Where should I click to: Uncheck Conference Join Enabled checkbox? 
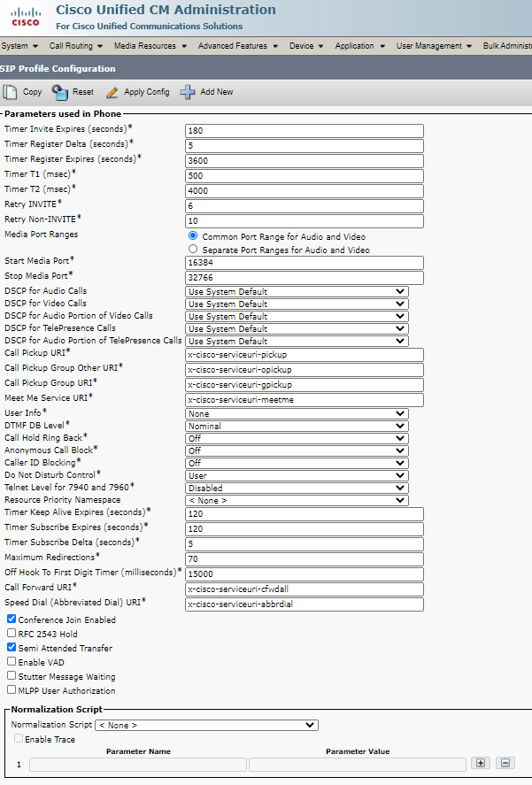tap(12, 620)
